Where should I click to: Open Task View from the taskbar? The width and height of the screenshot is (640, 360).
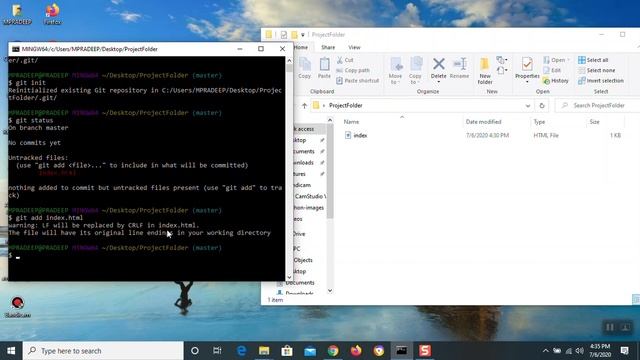217,351
